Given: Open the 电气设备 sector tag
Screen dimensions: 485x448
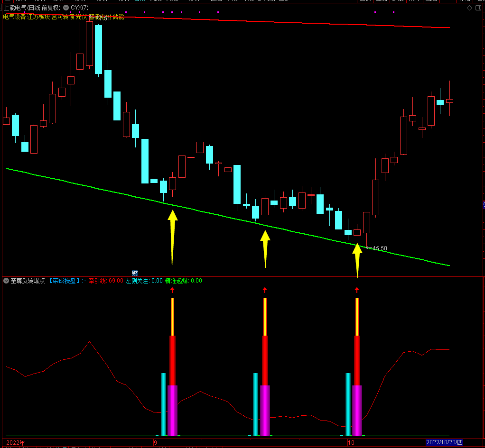Looking at the screenshot, I should pos(14,17).
